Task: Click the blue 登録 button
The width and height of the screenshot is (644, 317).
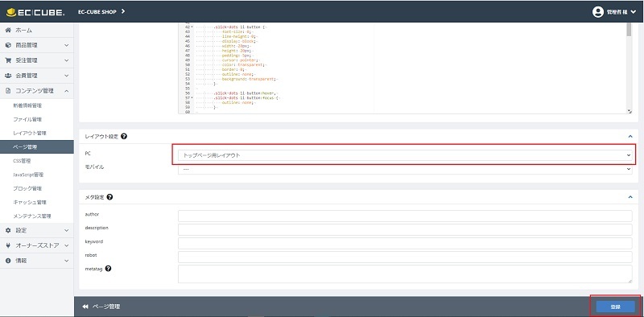Action: coord(615,307)
